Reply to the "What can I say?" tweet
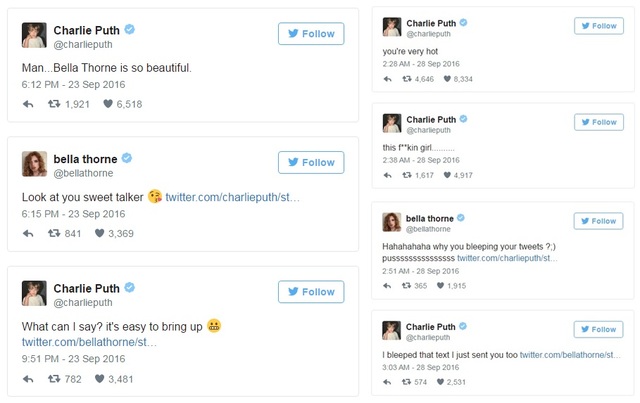640x403 pixels. point(28,378)
